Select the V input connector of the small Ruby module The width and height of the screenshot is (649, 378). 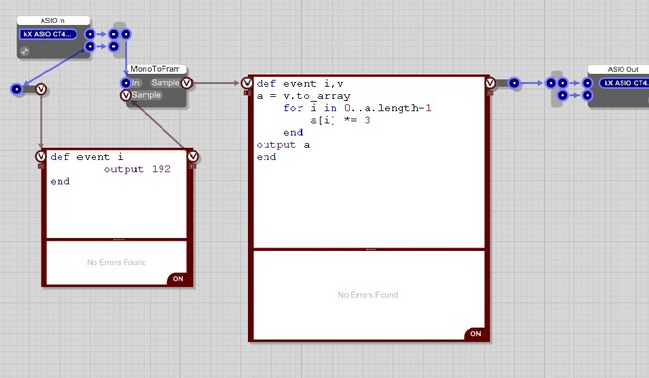click(41, 156)
